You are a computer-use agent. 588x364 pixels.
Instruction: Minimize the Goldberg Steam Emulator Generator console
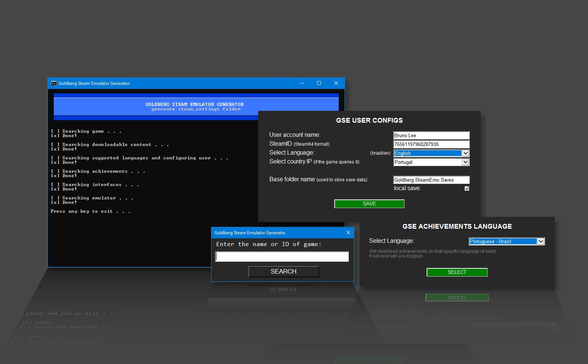pyautogui.click(x=302, y=83)
